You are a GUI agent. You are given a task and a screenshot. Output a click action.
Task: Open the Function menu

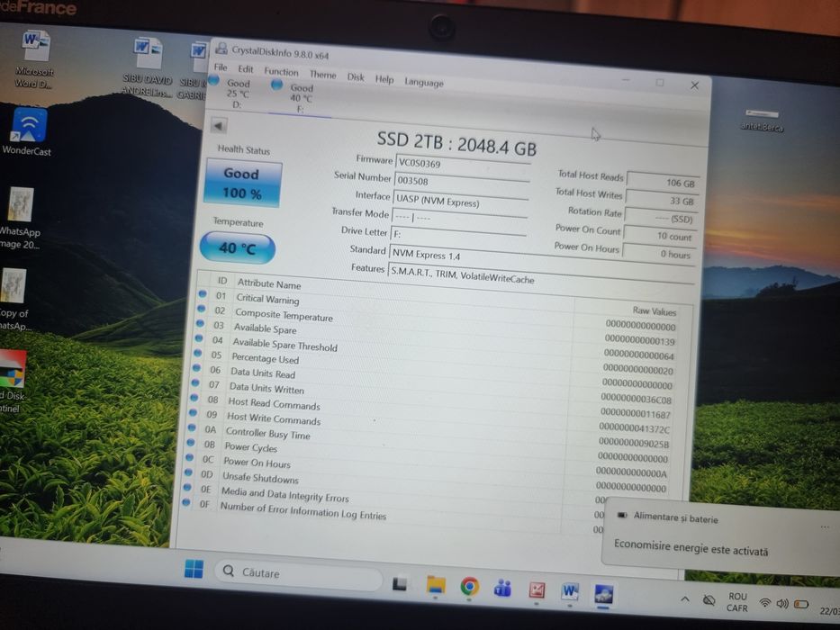(x=281, y=71)
